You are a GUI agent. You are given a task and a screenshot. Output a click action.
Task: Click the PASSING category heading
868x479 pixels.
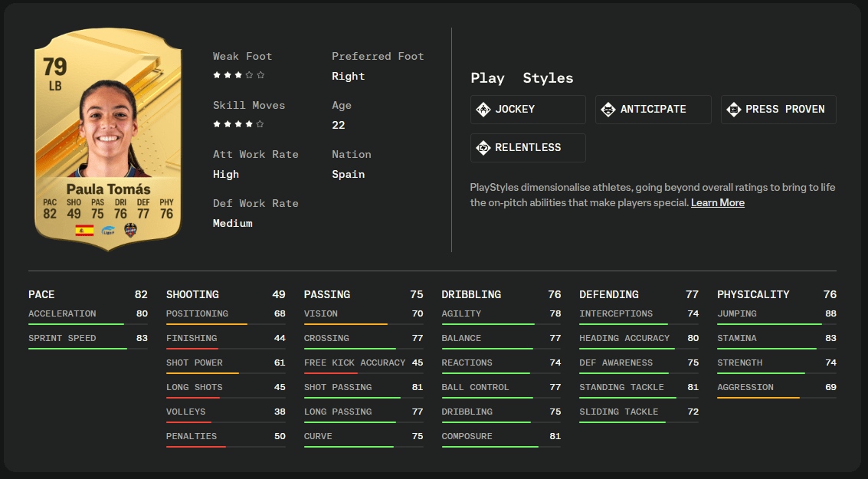(x=327, y=294)
